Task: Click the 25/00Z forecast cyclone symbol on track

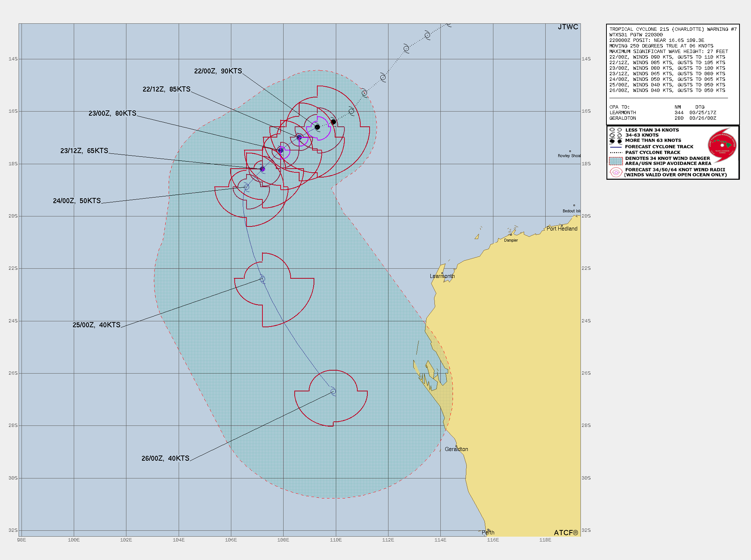Action: pyautogui.click(x=262, y=279)
